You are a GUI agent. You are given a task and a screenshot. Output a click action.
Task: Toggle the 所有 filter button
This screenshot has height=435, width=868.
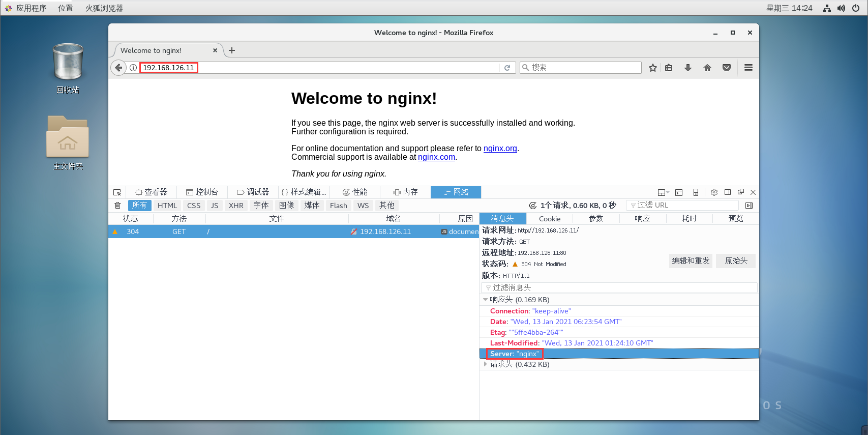tap(139, 206)
